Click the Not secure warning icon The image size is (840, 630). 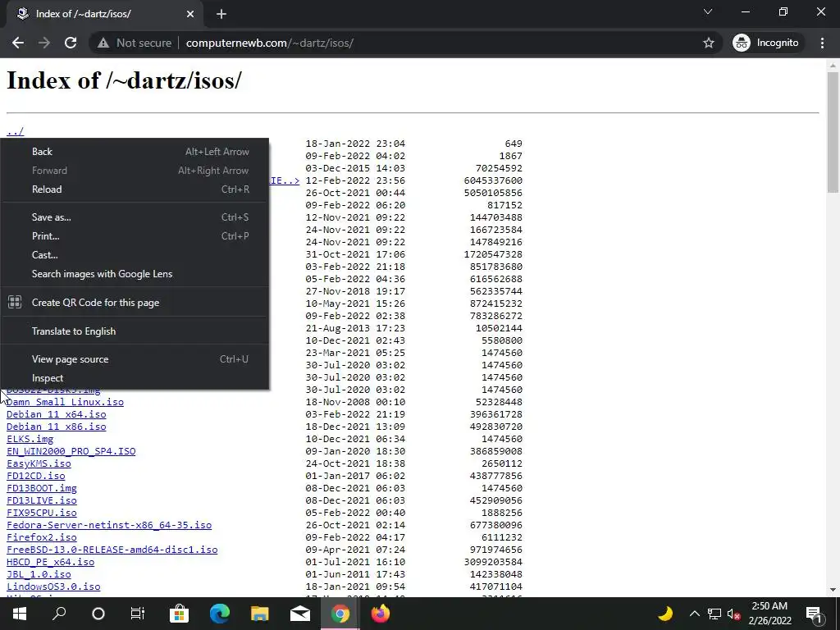(103, 43)
